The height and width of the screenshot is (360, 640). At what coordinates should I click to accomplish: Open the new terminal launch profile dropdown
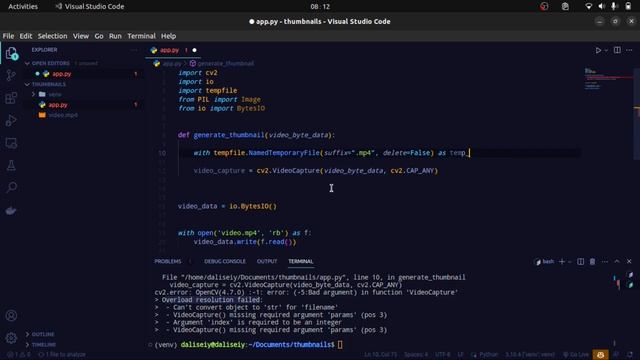pos(569,262)
